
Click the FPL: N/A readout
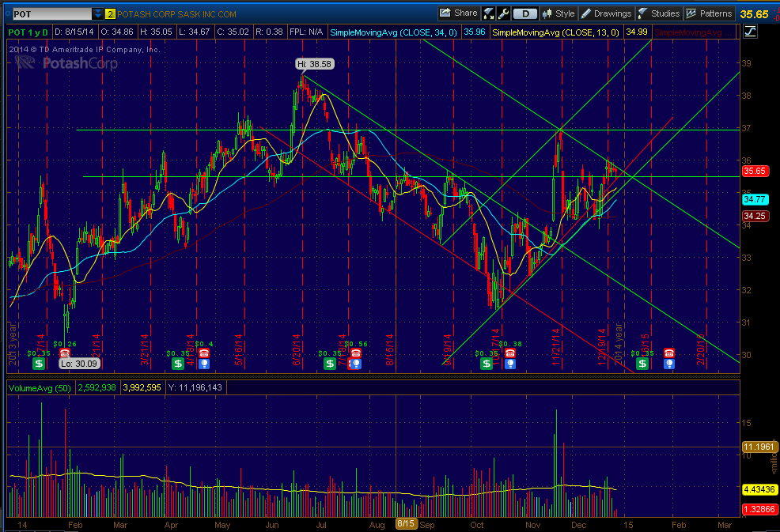point(306,32)
